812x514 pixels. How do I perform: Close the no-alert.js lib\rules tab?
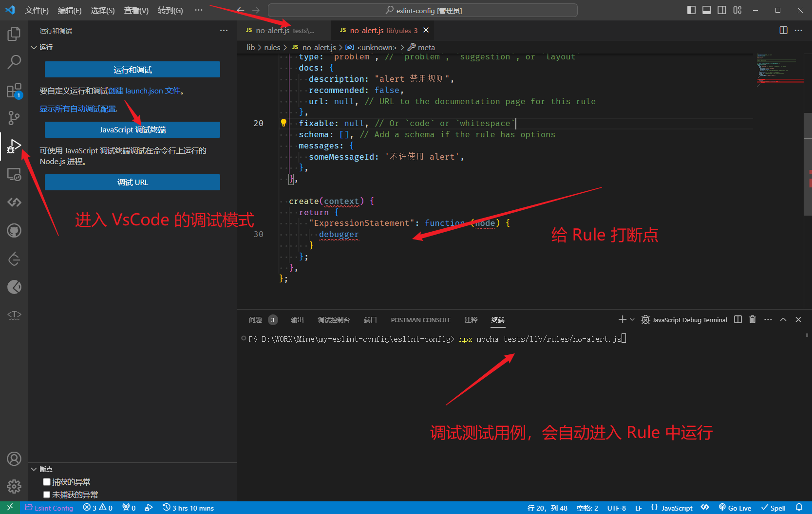pyautogui.click(x=426, y=30)
